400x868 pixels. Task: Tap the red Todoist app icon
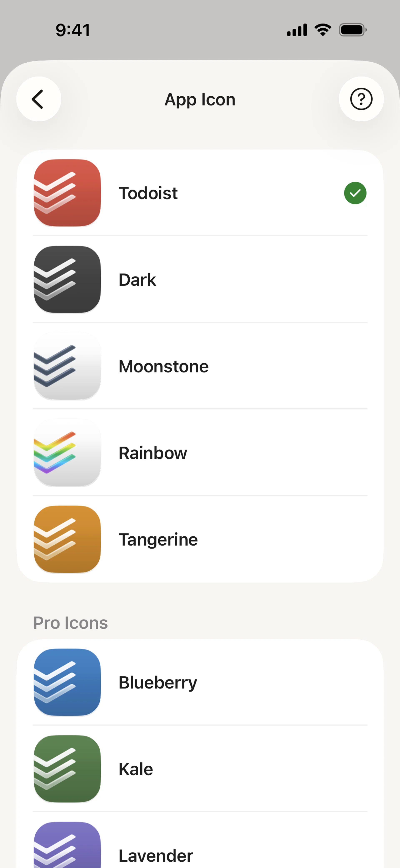67,193
